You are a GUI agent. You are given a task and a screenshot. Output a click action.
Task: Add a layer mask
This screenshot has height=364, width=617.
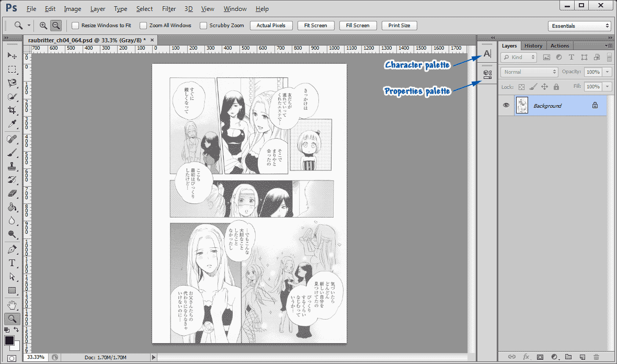(540, 357)
